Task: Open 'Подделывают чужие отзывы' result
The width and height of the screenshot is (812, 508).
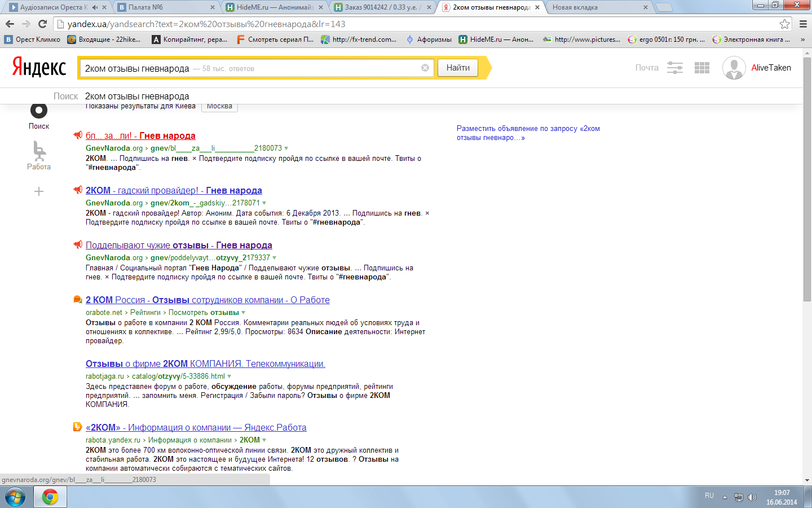Action: click(179, 245)
